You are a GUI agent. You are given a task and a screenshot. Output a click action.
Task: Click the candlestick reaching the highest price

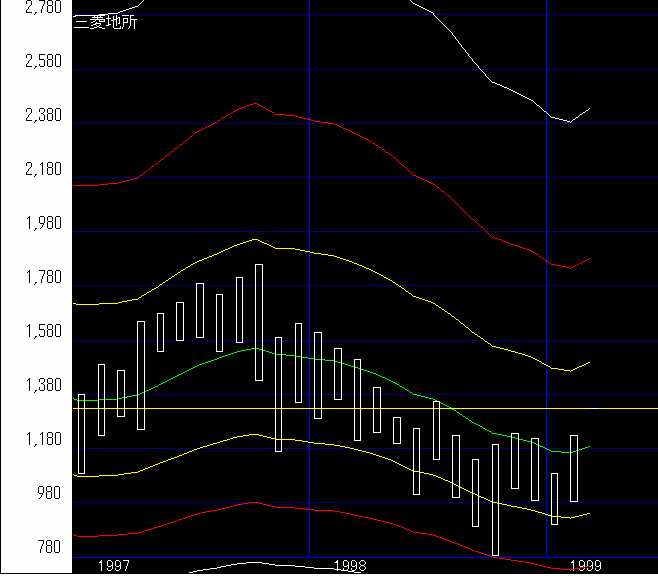(x=259, y=322)
